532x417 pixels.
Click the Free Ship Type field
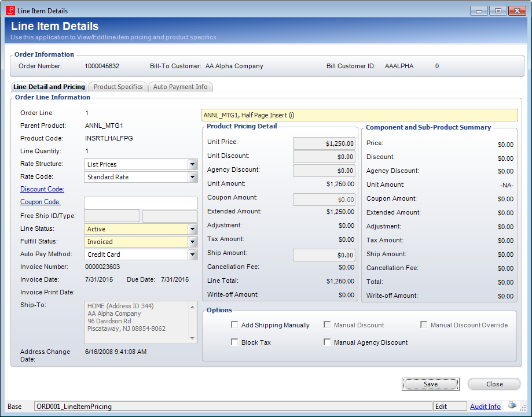(170, 216)
